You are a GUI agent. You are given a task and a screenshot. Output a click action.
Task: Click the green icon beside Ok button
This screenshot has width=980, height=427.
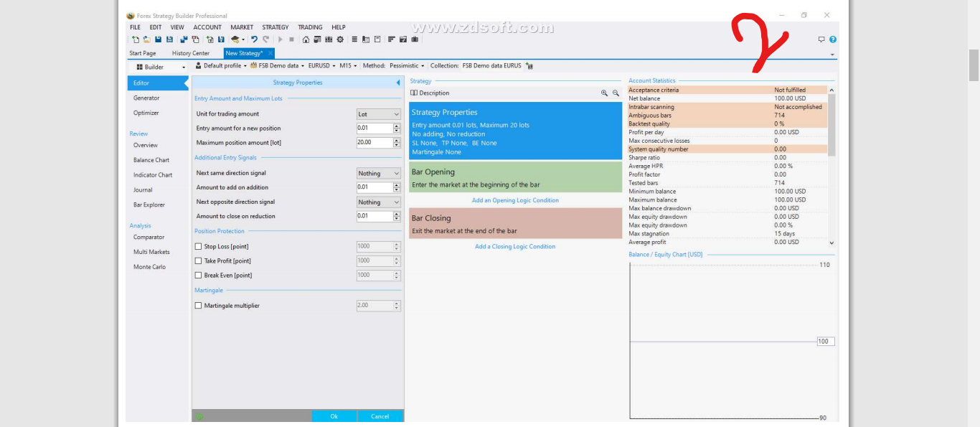199,416
